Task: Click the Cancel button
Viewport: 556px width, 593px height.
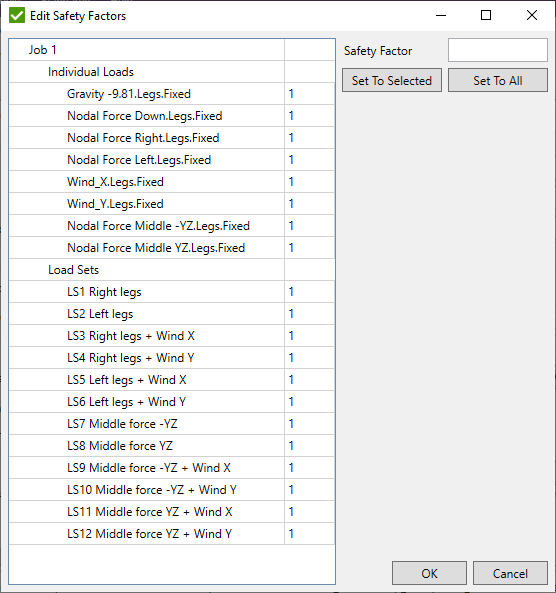Action: pyautogui.click(x=510, y=573)
